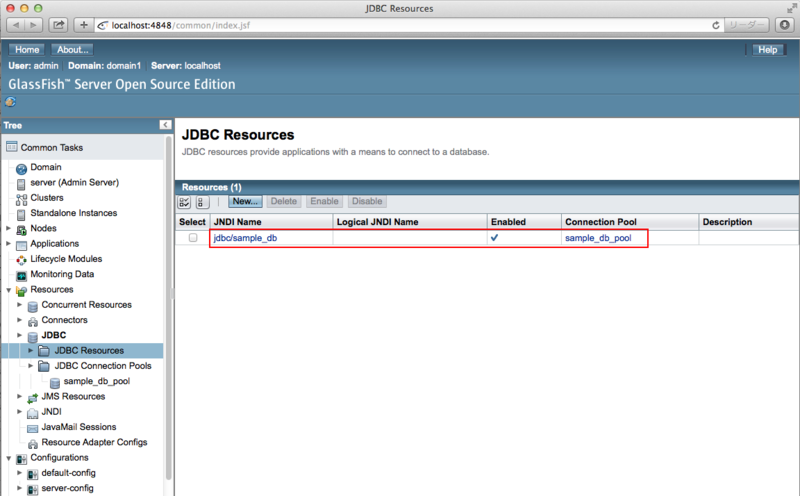Click the Applications icon in tree
Image resolution: width=800 pixels, height=496 pixels.
pos(21,245)
